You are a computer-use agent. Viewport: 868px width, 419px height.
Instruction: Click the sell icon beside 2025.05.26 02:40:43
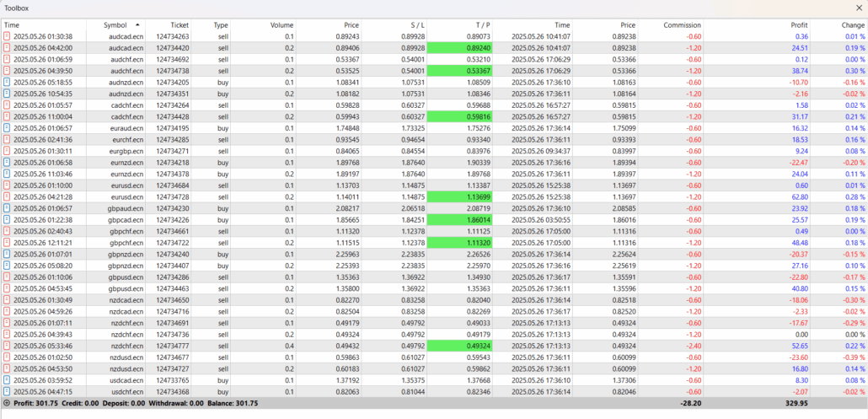[x=7, y=231]
